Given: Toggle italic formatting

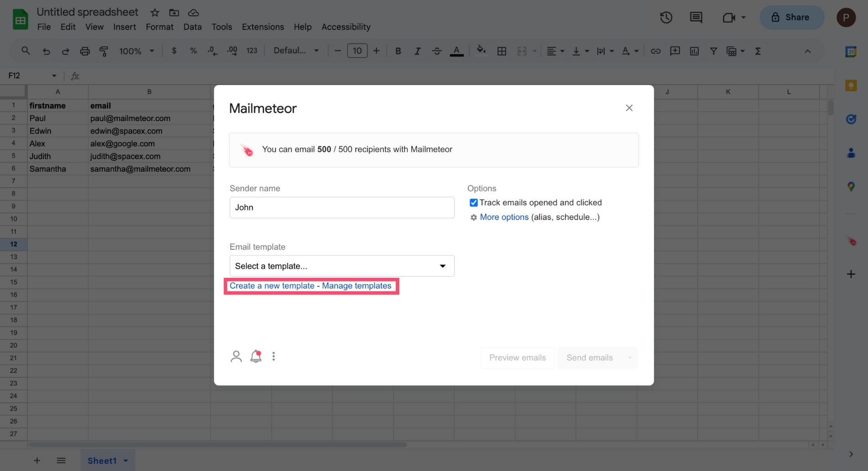Looking at the screenshot, I should click(x=417, y=51).
